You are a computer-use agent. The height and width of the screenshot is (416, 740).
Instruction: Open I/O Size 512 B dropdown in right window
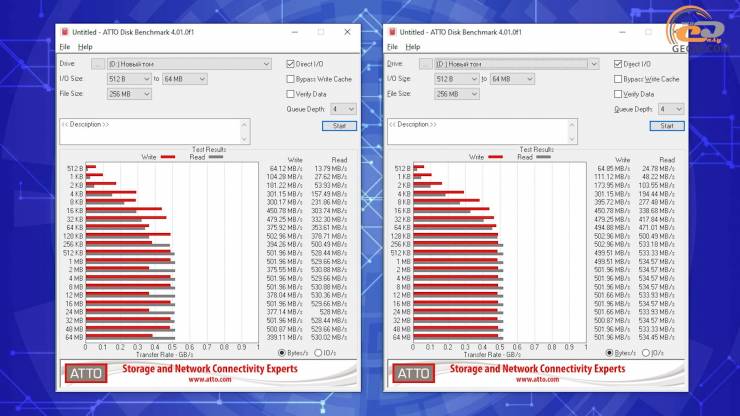[456, 79]
